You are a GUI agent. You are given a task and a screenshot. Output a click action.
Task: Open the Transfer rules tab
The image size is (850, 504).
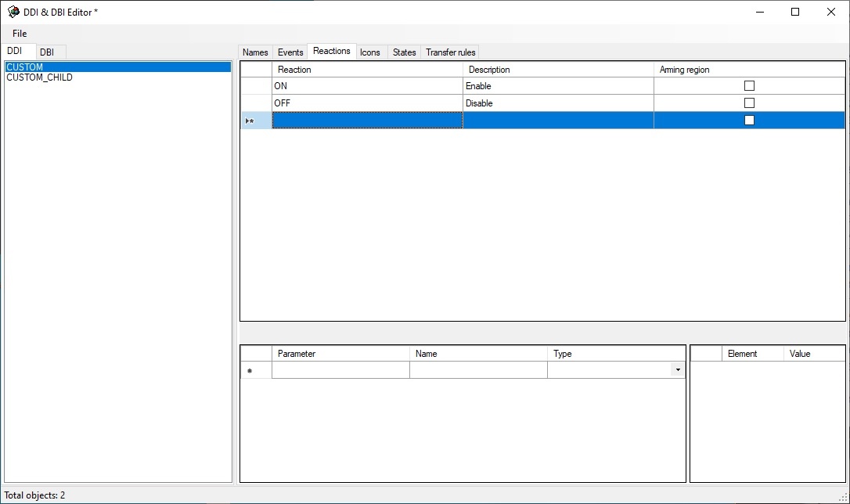click(x=450, y=52)
